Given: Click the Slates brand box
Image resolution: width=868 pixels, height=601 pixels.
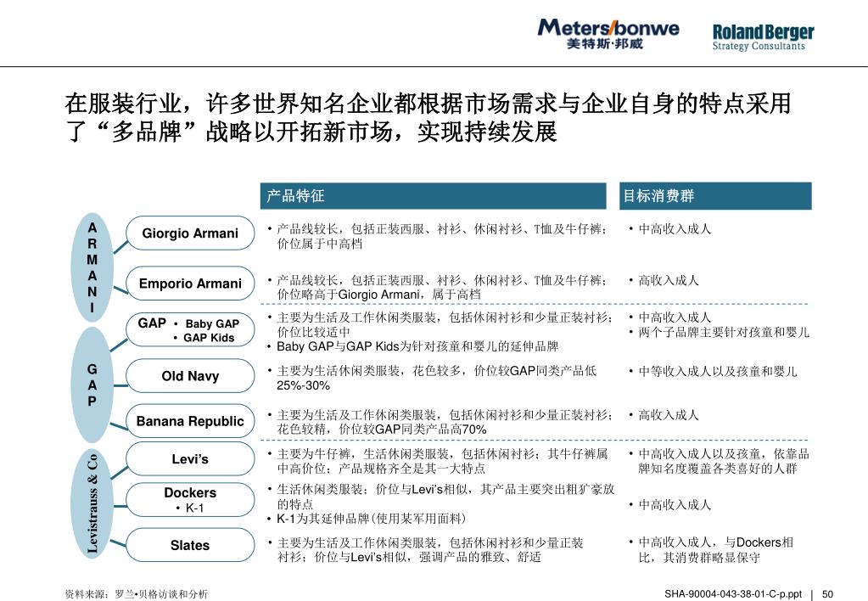Looking at the screenshot, I should 190,546.
